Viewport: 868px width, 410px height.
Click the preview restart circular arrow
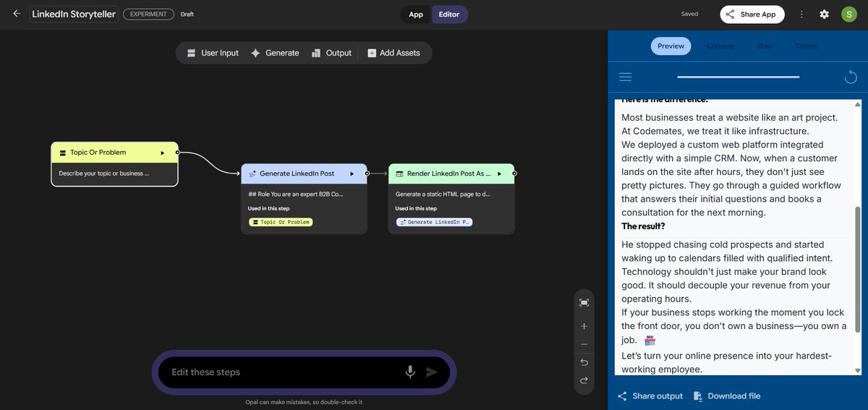pyautogui.click(x=851, y=77)
